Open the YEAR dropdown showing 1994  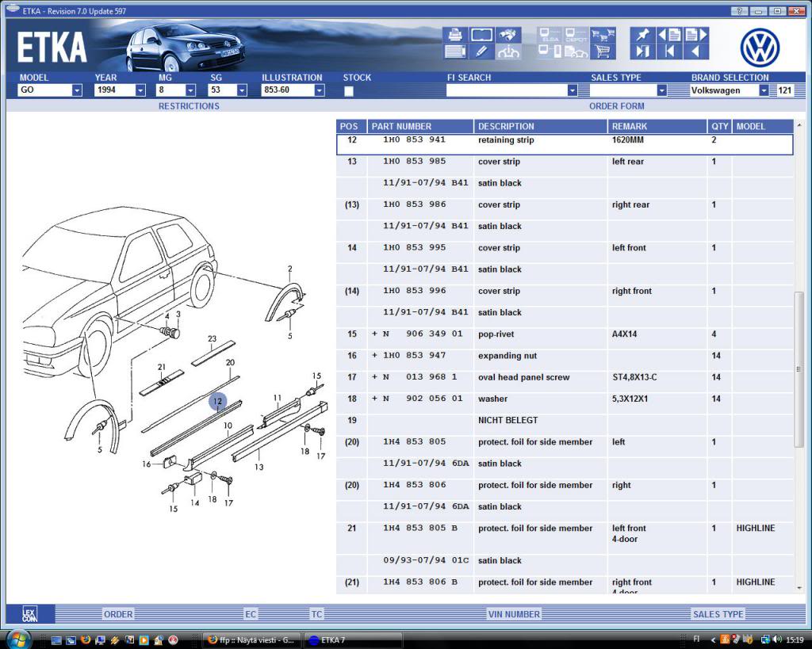[121, 90]
